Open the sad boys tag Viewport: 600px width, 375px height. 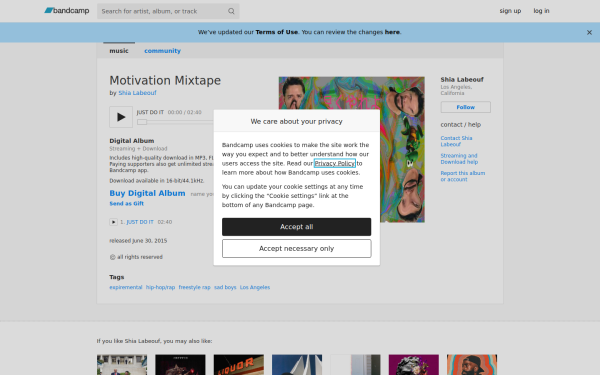tap(225, 287)
